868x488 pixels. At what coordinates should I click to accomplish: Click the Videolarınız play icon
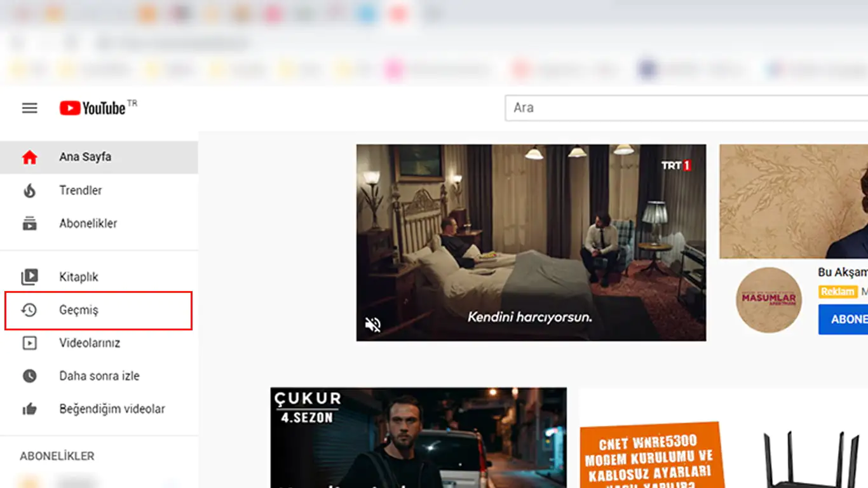[x=30, y=343]
